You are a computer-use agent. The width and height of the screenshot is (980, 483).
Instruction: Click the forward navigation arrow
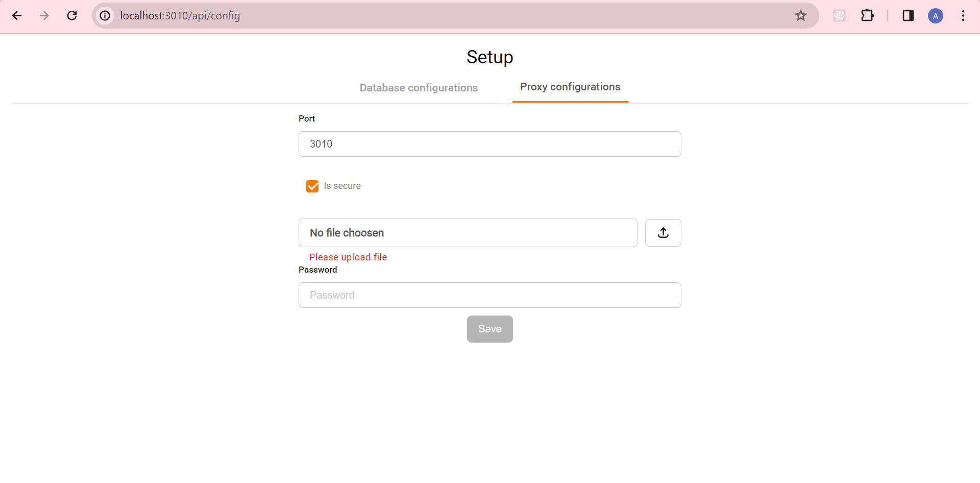(44, 16)
